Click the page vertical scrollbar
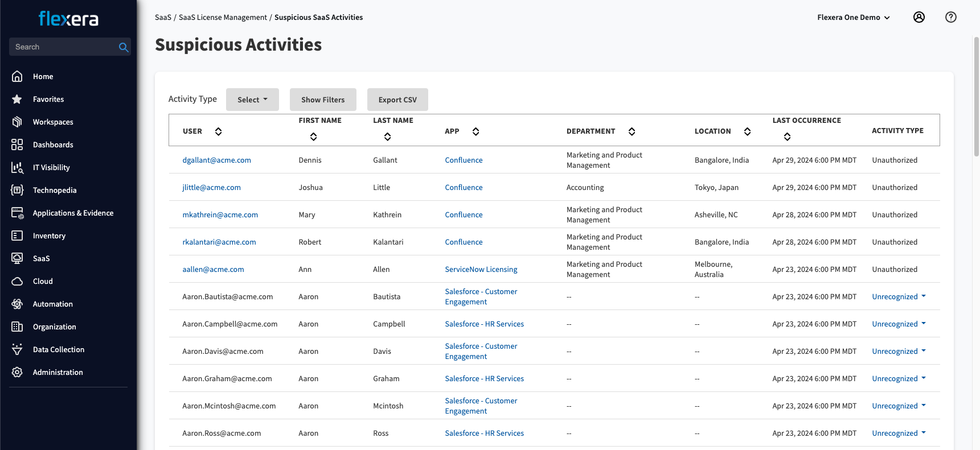 click(976, 97)
